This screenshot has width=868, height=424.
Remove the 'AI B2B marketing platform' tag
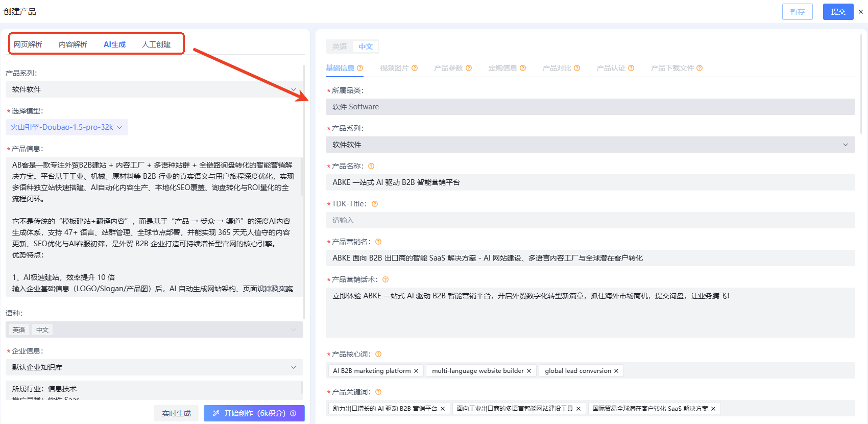point(416,371)
